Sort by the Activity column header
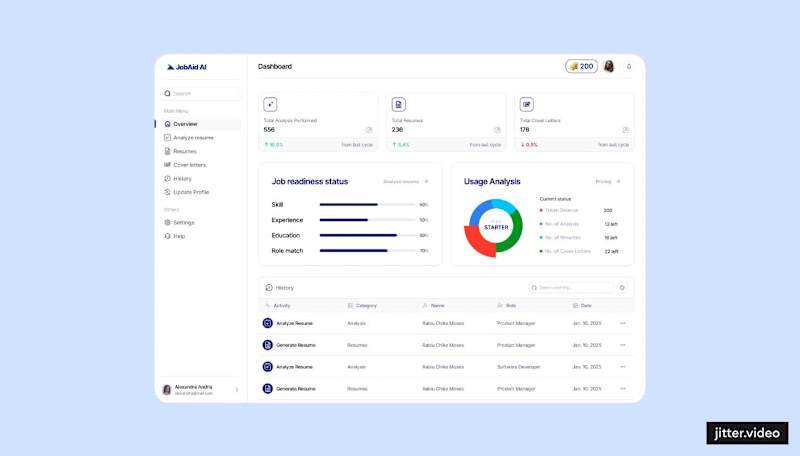The height and width of the screenshot is (456, 800). click(278, 306)
